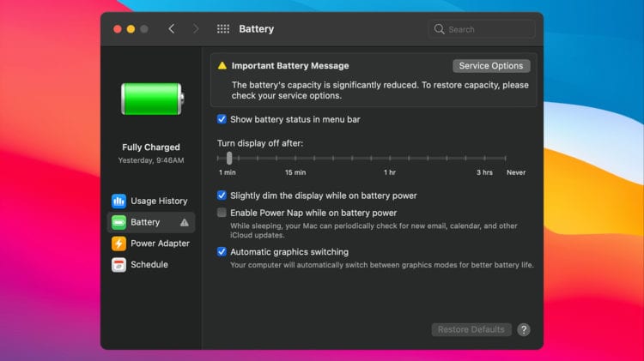The height and width of the screenshot is (361, 644).
Task: Click the display off slider handle
Action: [x=229, y=158]
